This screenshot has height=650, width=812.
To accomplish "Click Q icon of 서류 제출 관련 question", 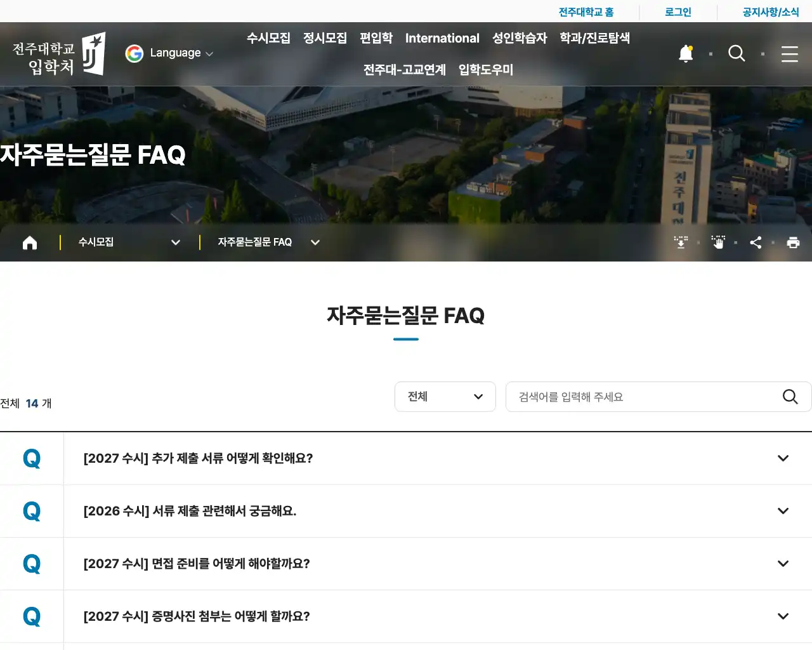I will click(32, 511).
